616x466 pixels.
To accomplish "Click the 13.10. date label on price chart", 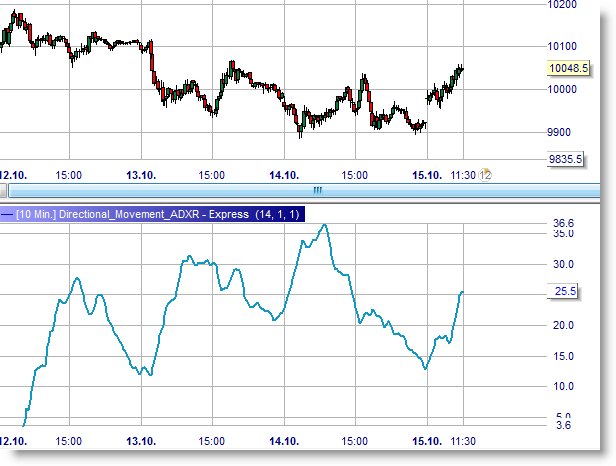I will pos(141,175).
